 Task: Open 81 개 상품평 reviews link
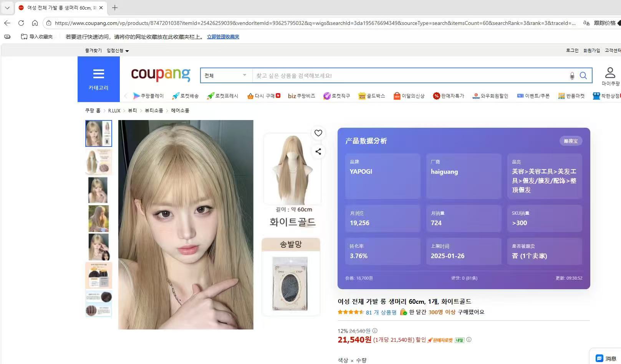pos(381,312)
